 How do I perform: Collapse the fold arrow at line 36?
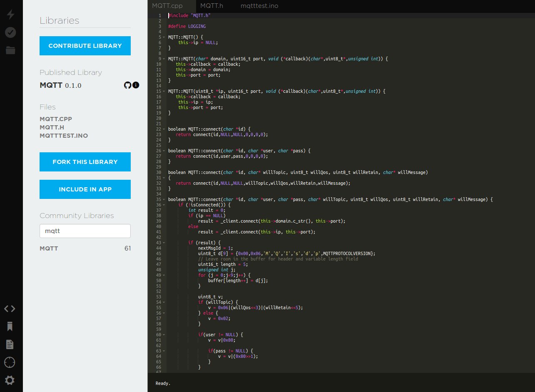click(164, 205)
